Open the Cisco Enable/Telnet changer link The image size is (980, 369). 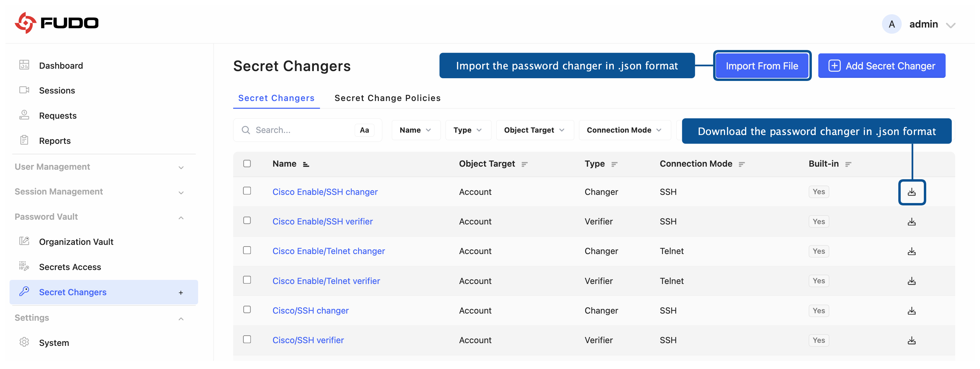[329, 251]
